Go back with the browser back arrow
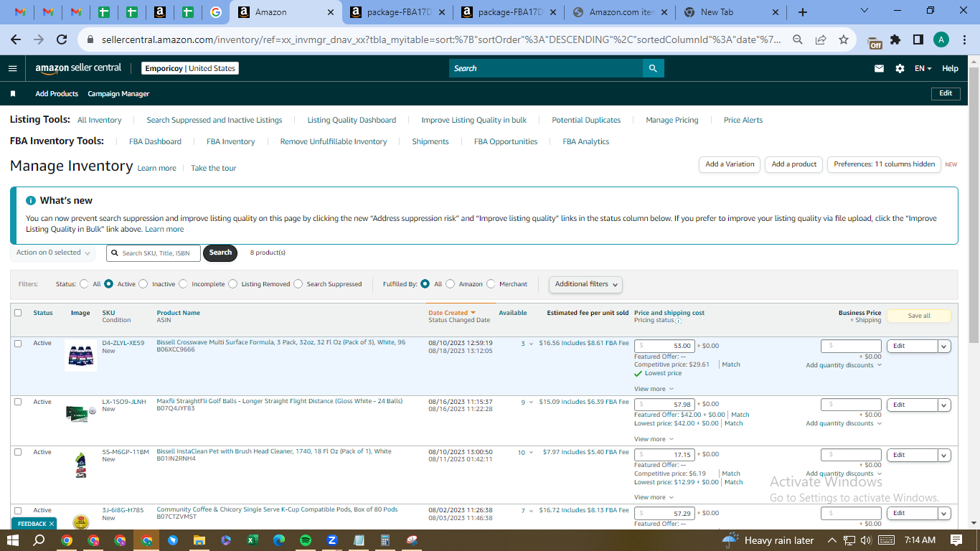This screenshot has width=980, height=551. point(17,39)
